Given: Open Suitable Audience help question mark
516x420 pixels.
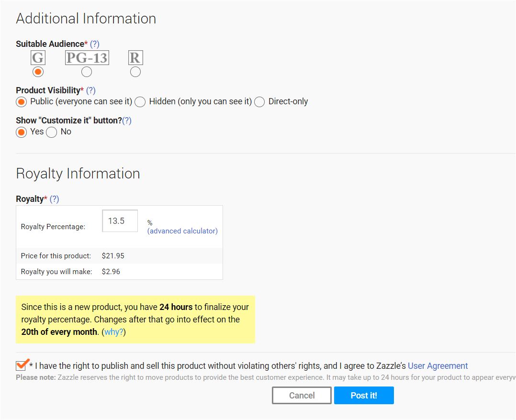Looking at the screenshot, I should [x=95, y=44].
